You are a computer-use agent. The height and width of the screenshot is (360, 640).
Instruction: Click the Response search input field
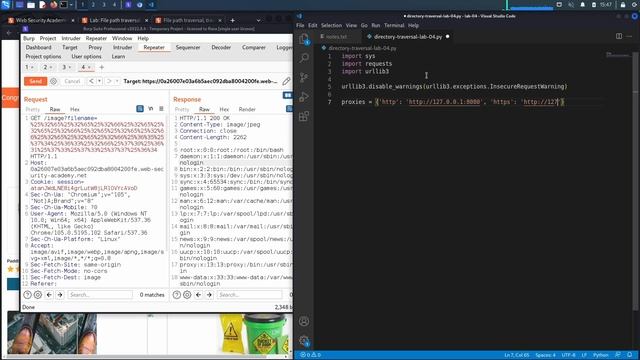tap(249, 295)
